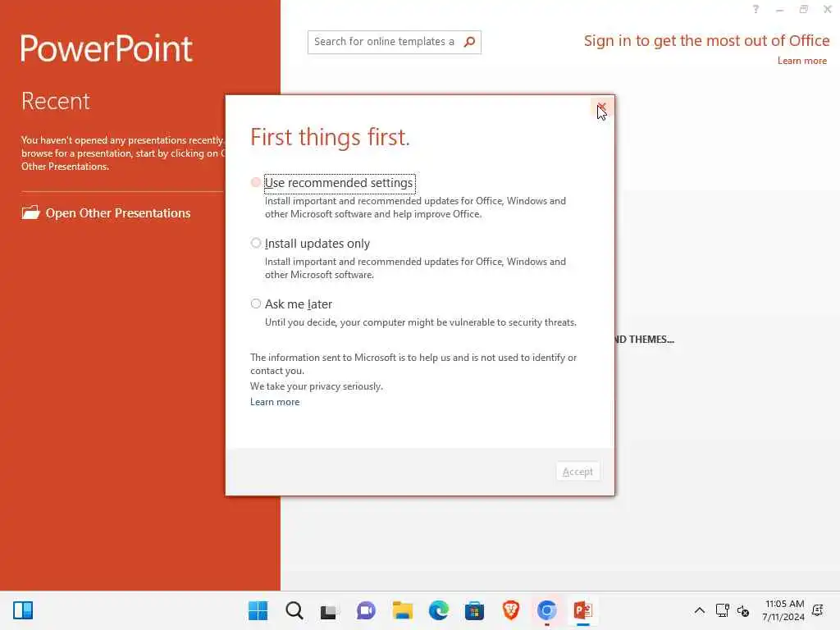This screenshot has height=630, width=840.
Task: Select Use recommended settings radio button
Action: click(256, 183)
